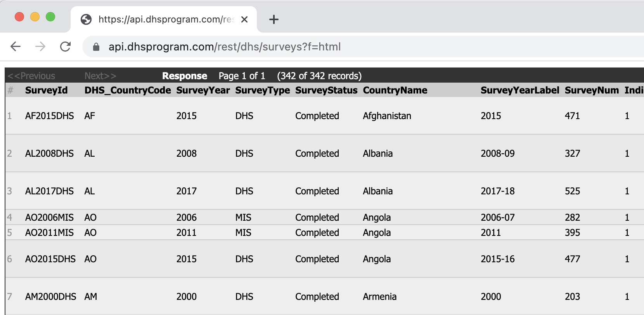Click the Response page indicator label
The width and height of the screenshot is (644, 315).
click(x=184, y=76)
